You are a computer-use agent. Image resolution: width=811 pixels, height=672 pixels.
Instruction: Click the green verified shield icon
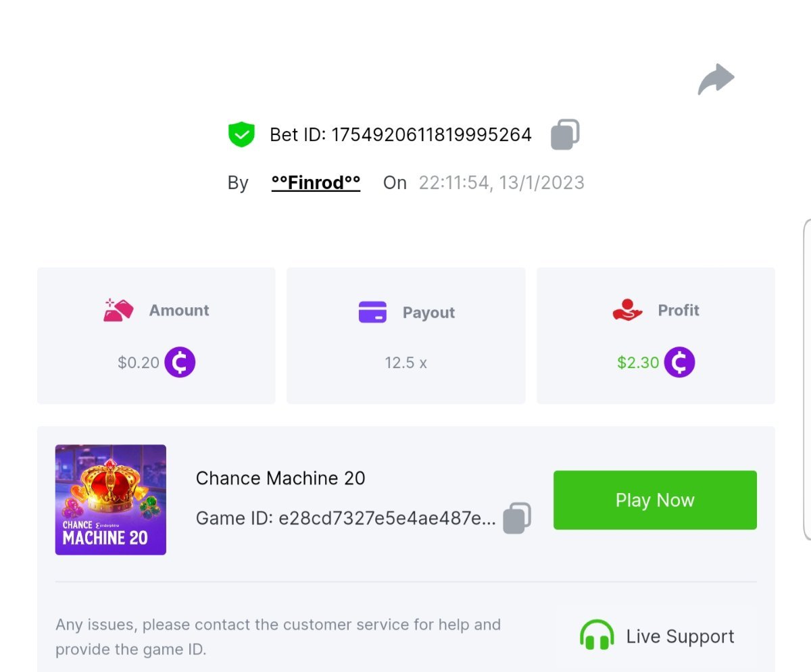241,134
